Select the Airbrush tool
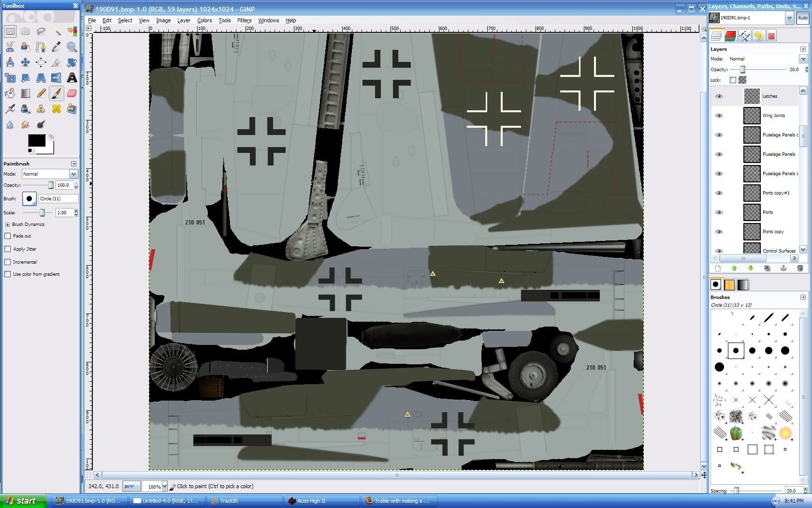Screen dimensions: 812x508 10,109
